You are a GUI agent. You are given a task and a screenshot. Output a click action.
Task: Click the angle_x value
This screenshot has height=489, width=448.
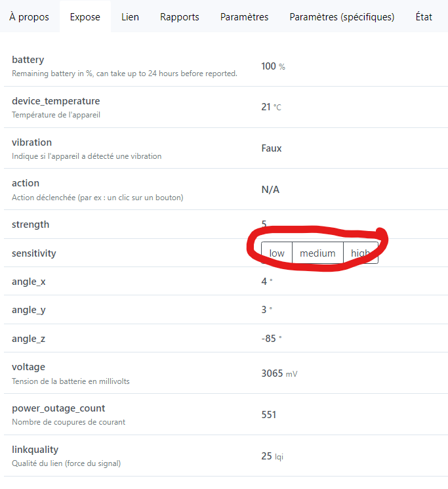[267, 282]
